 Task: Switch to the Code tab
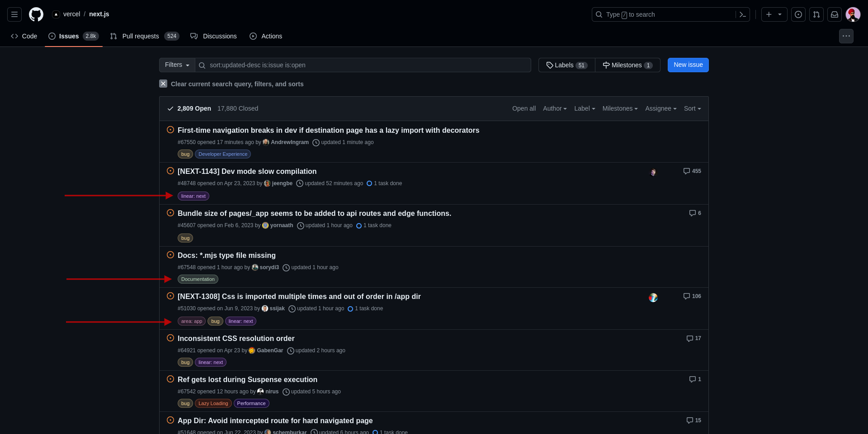click(24, 36)
